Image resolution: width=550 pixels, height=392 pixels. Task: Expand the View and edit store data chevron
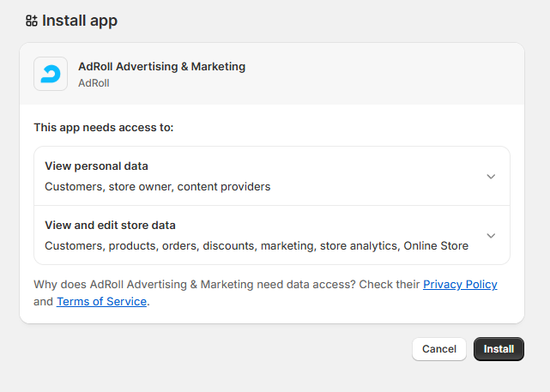tap(491, 236)
